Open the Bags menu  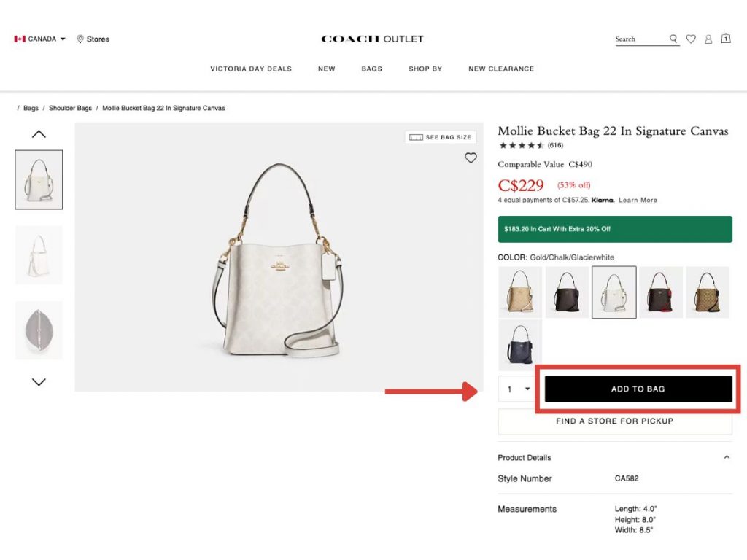click(x=372, y=69)
